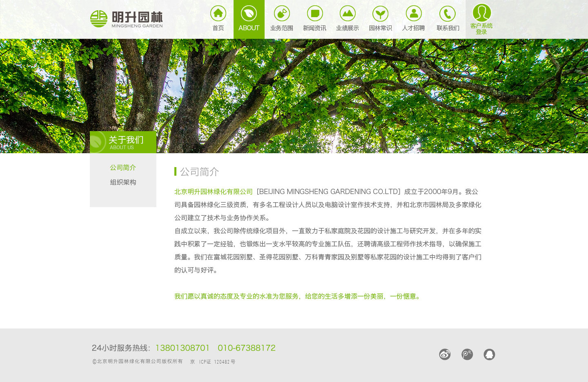588x382 pixels.
Task: Click the Tencent Weibo footer icon
Action: 467,354
